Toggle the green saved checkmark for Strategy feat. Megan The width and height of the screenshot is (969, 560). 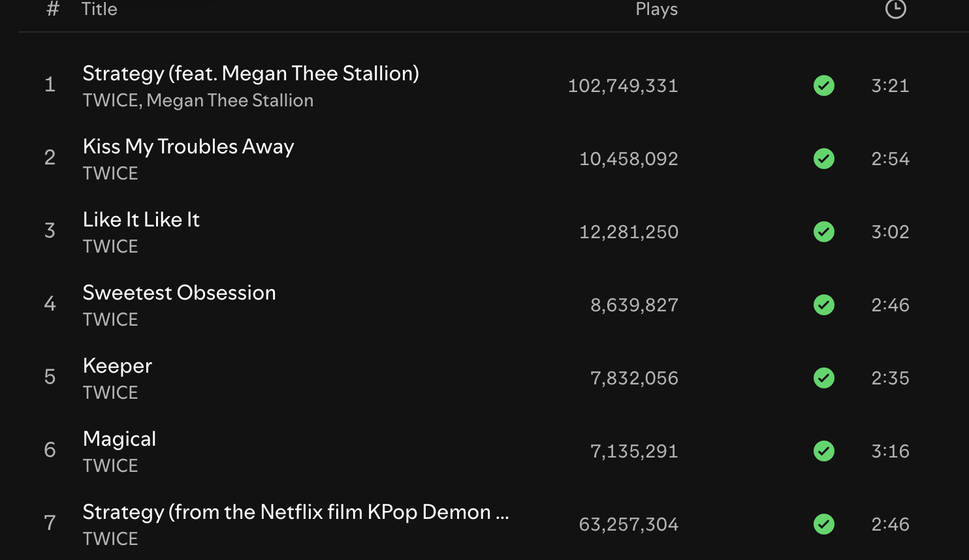coord(824,86)
